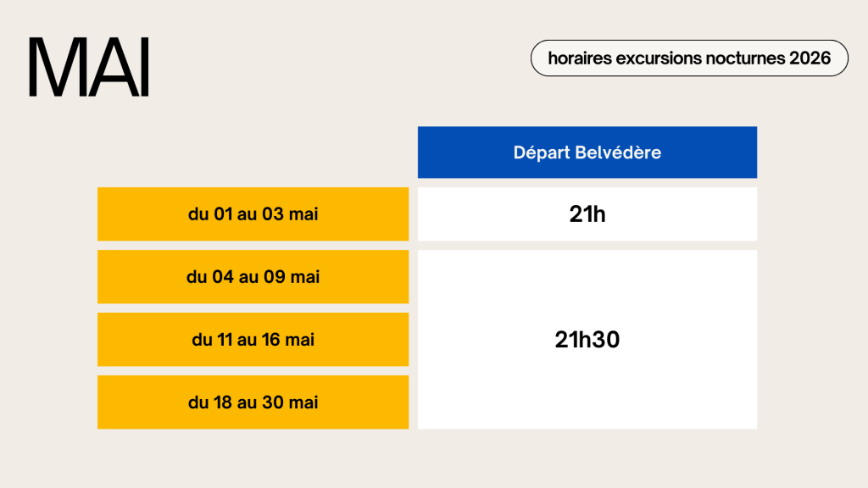The width and height of the screenshot is (868, 488).
Task: Click the word Belvédère in blue header
Action: [x=618, y=152]
